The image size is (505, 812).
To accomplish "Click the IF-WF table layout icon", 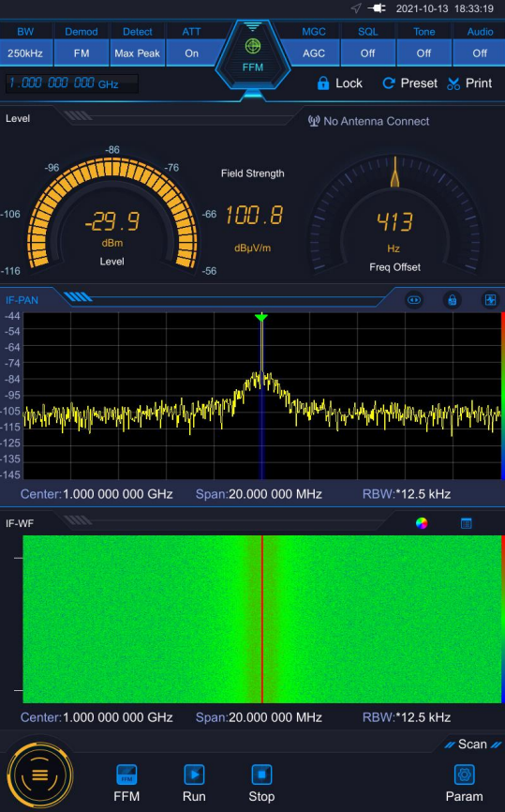I will (x=467, y=523).
